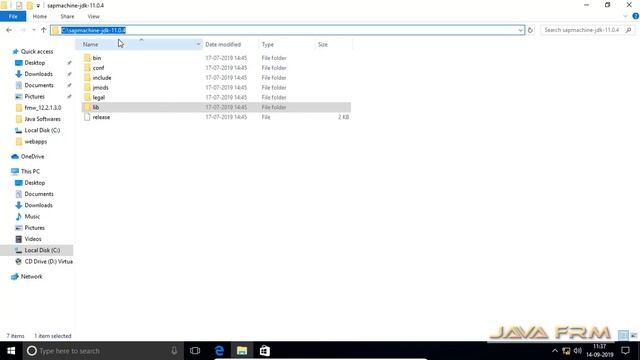Open pinned Documents under Quick access
Screen dimensions: 640x360
pos(39,85)
